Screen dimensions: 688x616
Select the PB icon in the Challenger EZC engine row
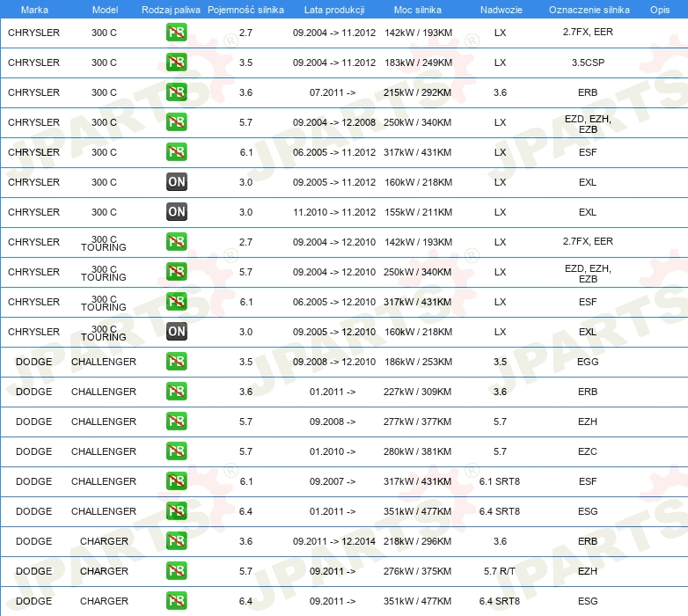tap(177, 451)
